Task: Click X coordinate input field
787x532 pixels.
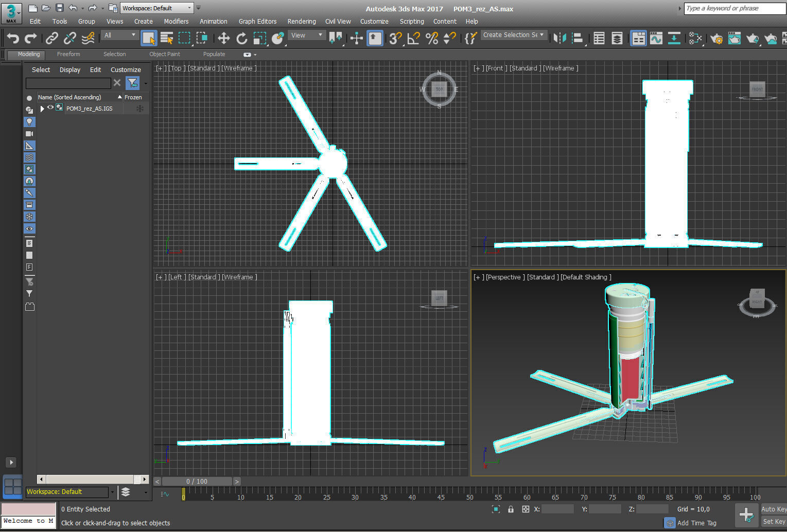Action: tap(557, 509)
